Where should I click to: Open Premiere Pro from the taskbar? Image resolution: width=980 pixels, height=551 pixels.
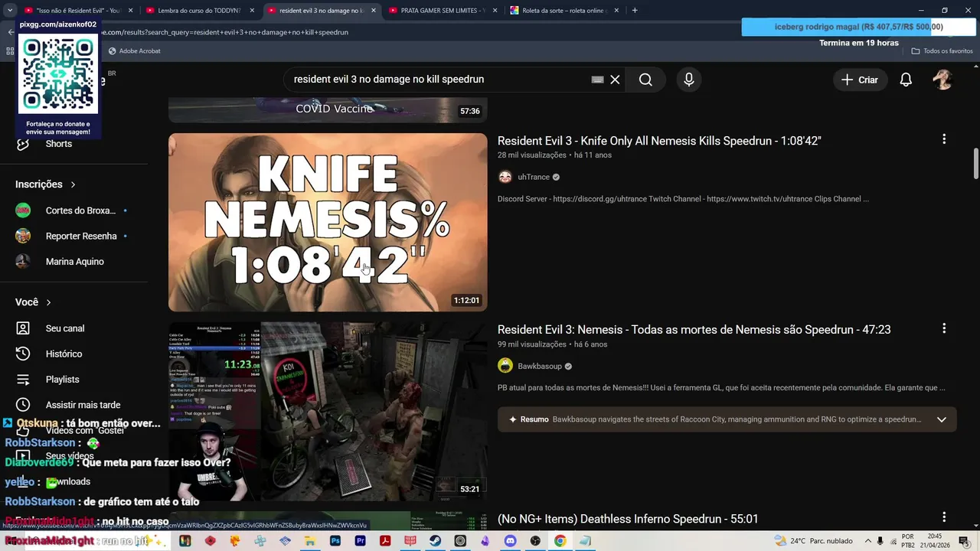coord(360,541)
